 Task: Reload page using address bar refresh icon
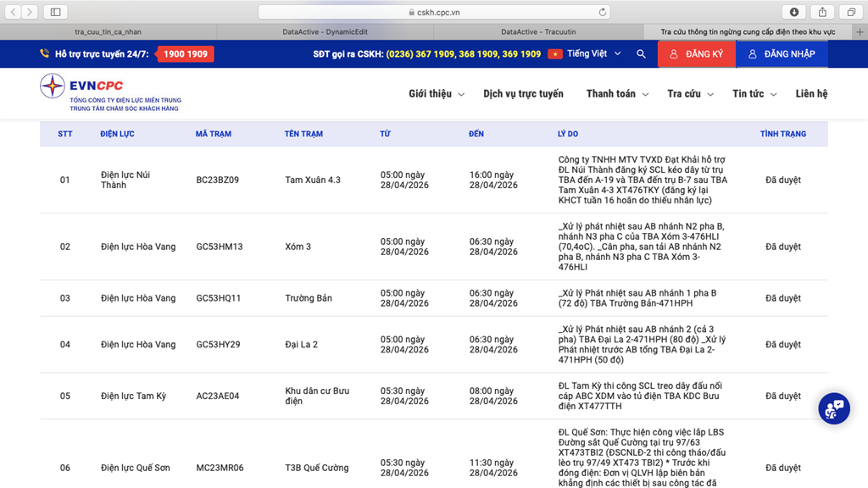point(603,13)
